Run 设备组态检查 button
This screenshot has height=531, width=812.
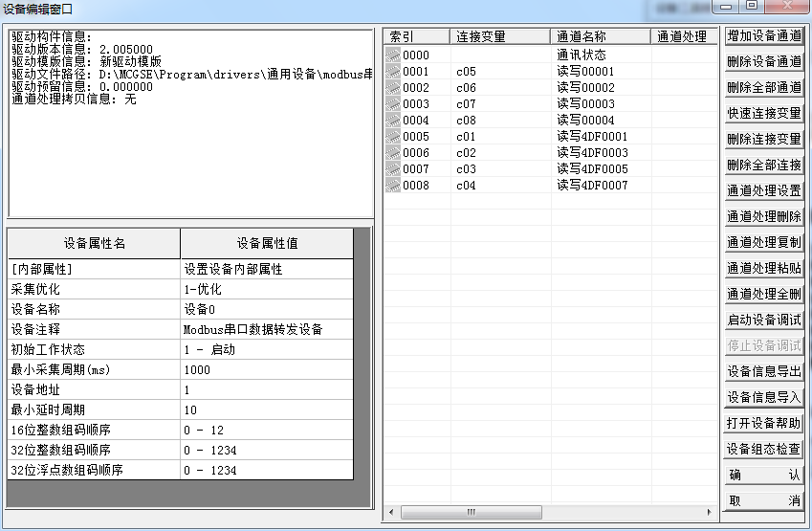point(764,449)
